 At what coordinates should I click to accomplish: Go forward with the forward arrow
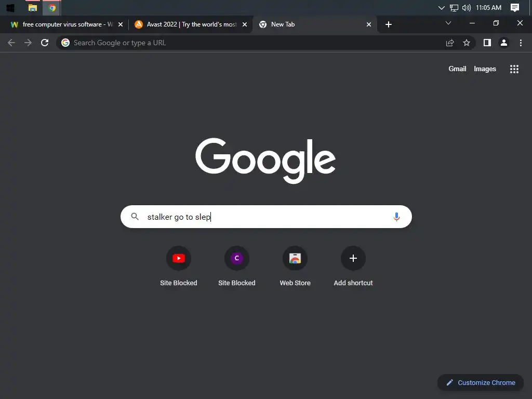coord(28,43)
